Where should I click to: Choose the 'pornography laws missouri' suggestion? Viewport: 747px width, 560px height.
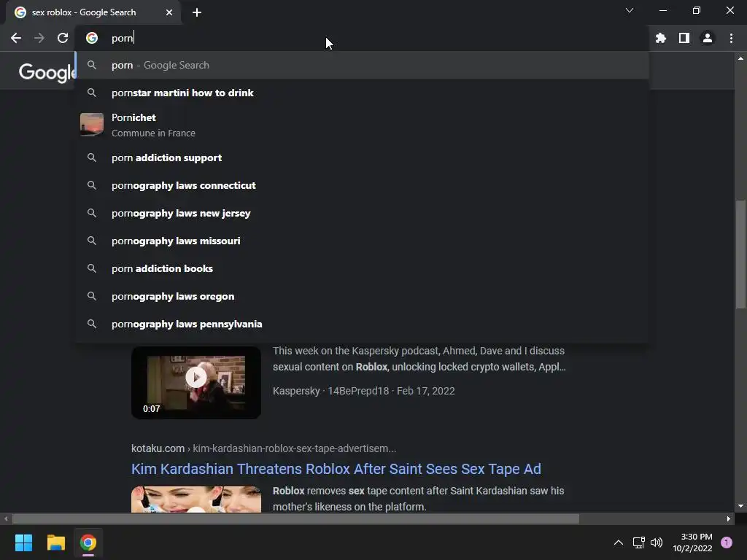coord(362,241)
